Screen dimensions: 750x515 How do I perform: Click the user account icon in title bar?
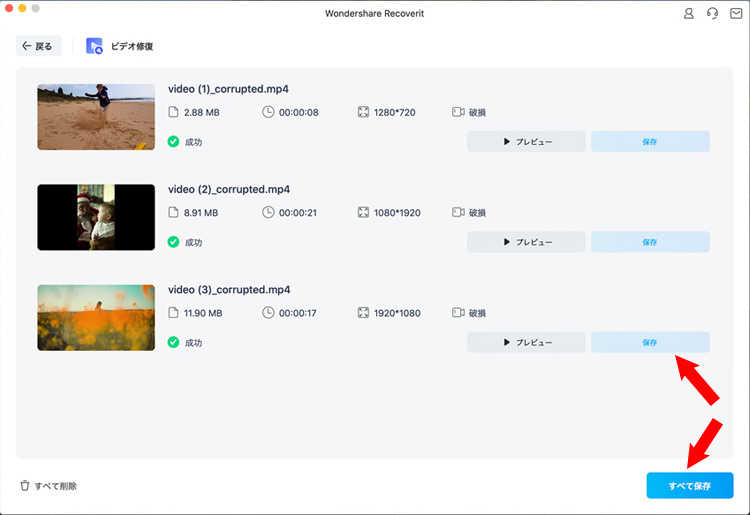[688, 14]
